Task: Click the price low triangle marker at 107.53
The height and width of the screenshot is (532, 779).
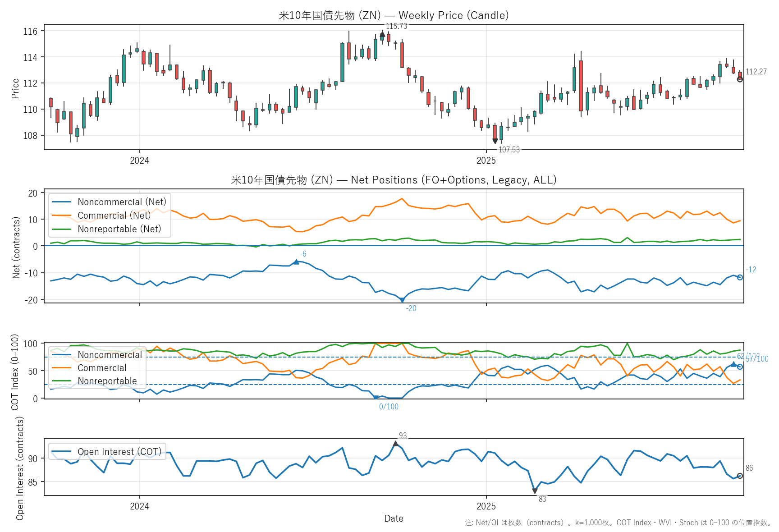Action: 495,141
